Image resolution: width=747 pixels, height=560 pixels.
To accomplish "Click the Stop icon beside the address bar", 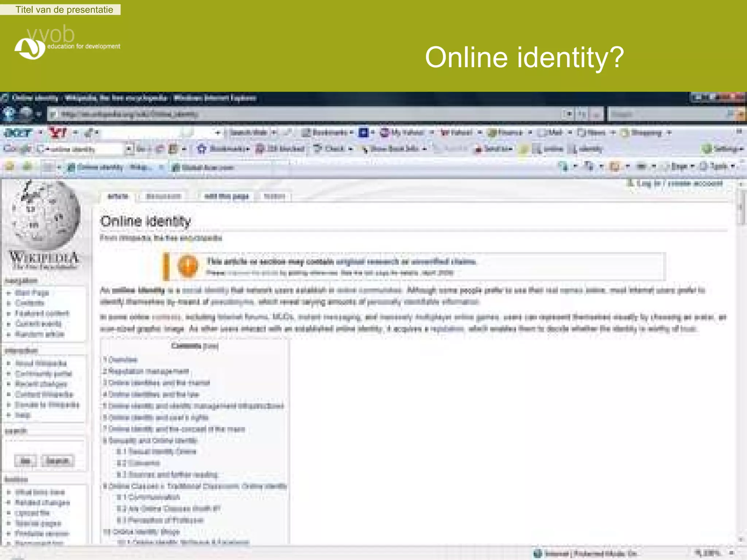I will coord(596,114).
